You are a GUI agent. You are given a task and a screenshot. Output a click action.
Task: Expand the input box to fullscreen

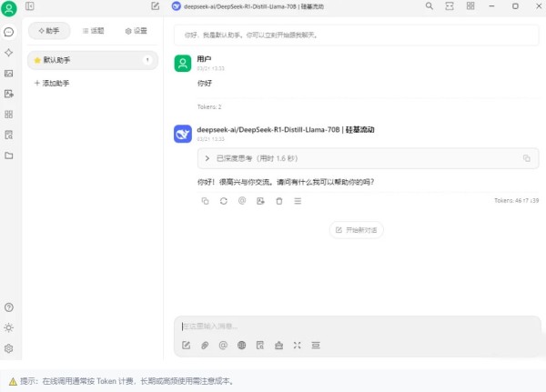pos(297,345)
